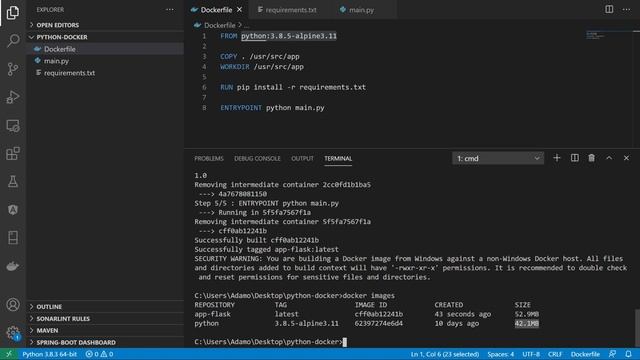This screenshot has height=360, width=640.
Task: Change file encoding UTF-8
Action: coord(531,354)
